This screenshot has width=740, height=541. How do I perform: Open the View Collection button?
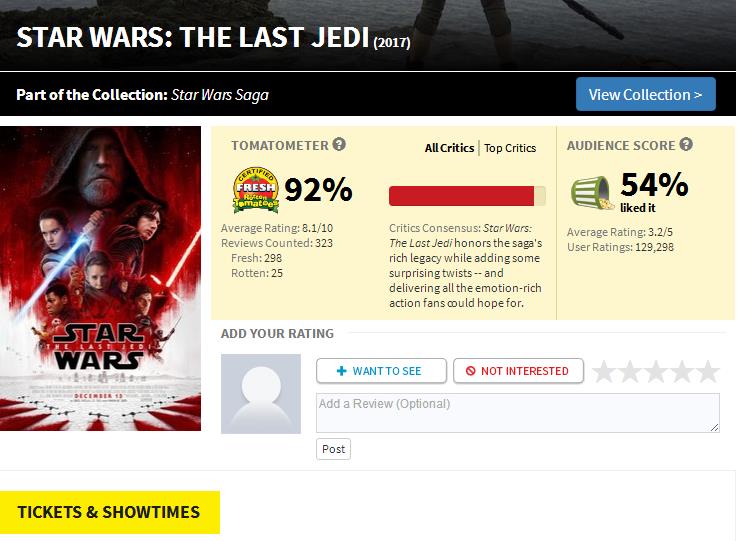click(645, 95)
